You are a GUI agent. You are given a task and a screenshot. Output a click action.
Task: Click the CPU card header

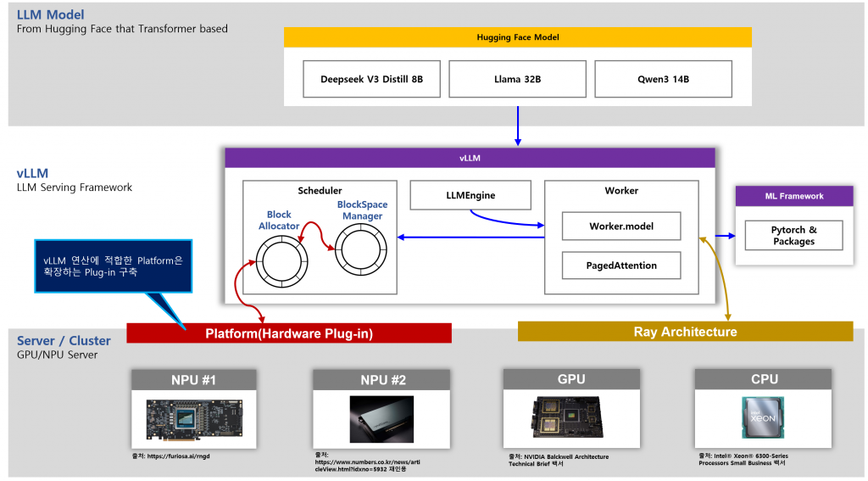764,379
